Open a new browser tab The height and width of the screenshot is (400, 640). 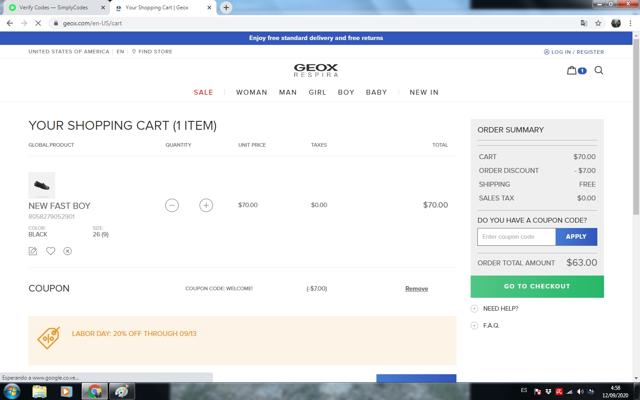tap(226, 7)
